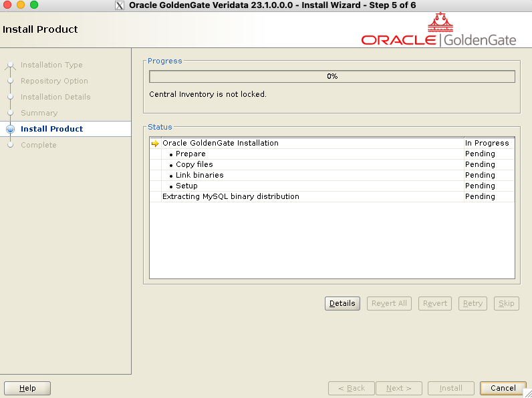
Task: Click the green macOS zoom button
Action: pyautogui.click(x=34, y=5)
